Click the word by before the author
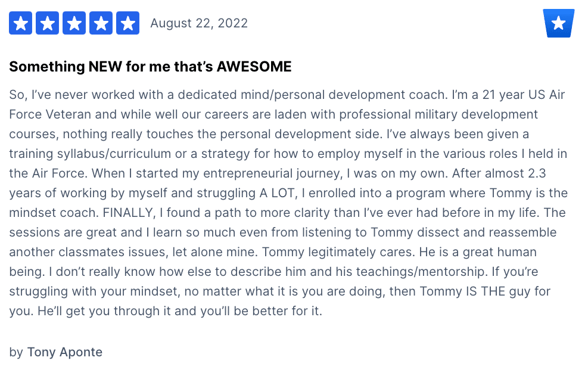Viewport: 588px width, 376px height. click(x=16, y=352)
